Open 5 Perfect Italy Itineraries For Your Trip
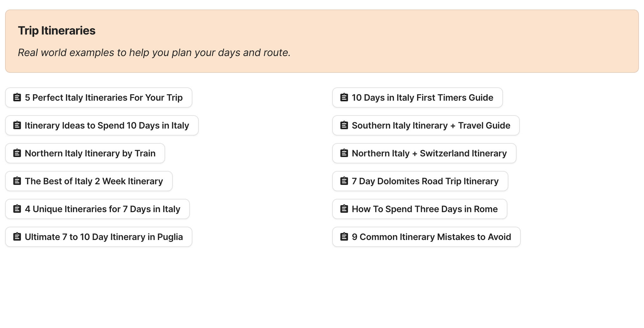 click(99, 98)
